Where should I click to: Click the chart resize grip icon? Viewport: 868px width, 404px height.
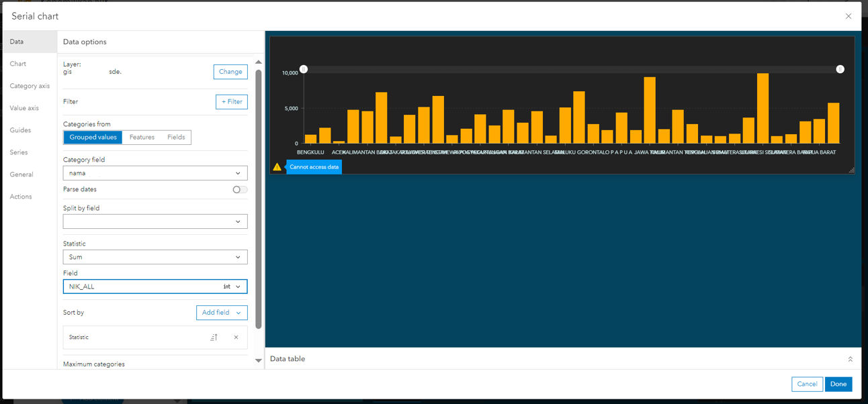[851, 170]
